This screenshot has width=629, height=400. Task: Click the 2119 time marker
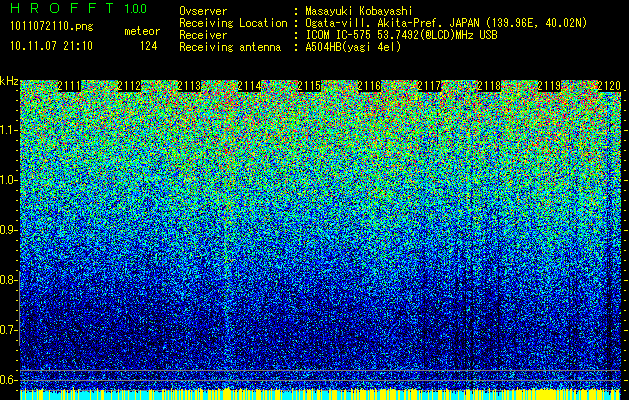[x=549, y=86]
